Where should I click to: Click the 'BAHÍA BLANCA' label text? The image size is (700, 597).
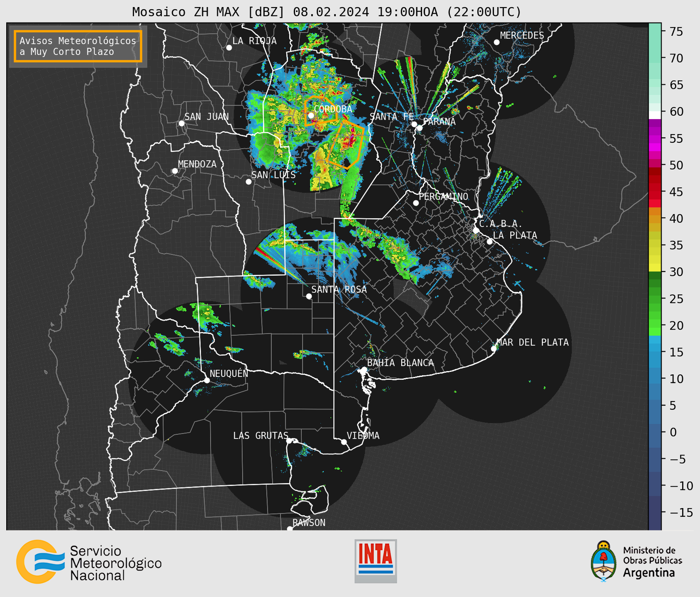pyautogui.click(x=400, y=363)
